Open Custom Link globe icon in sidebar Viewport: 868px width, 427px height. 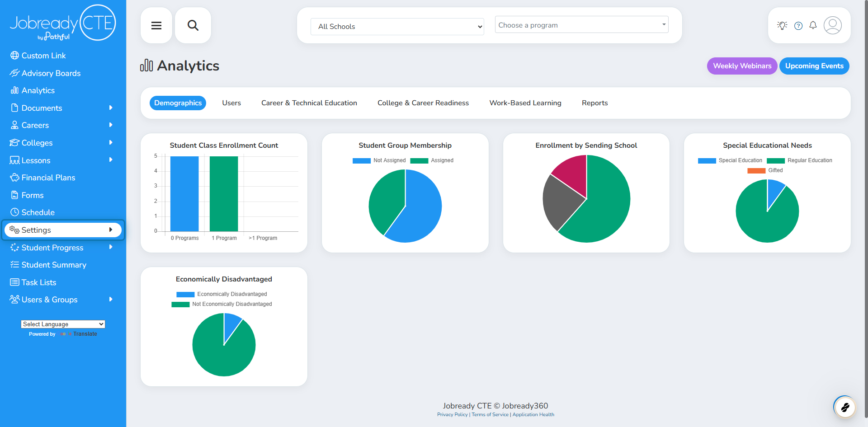(14, 56)
